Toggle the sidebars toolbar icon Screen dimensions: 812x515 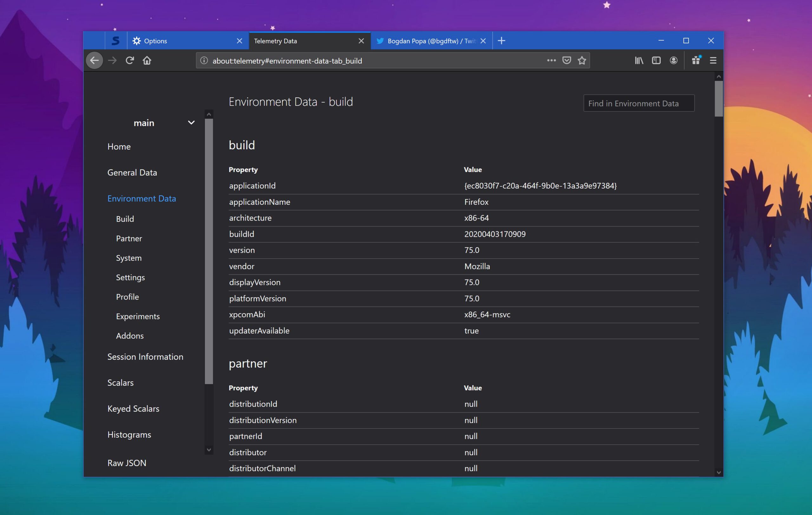(x=656, y=61)
